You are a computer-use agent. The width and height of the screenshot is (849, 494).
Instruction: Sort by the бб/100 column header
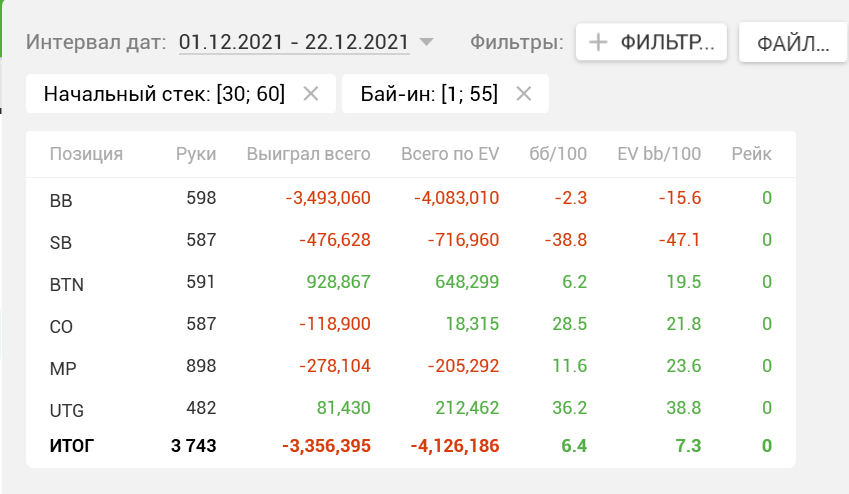(558, 154)
